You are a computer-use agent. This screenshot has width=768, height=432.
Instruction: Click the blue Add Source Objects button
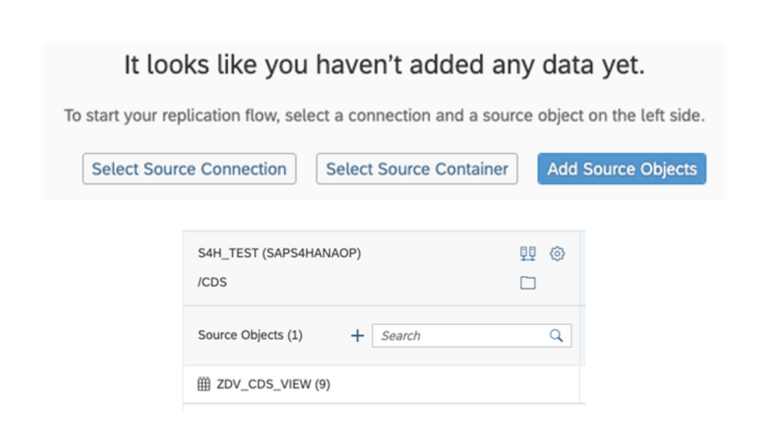pos(622,168)
